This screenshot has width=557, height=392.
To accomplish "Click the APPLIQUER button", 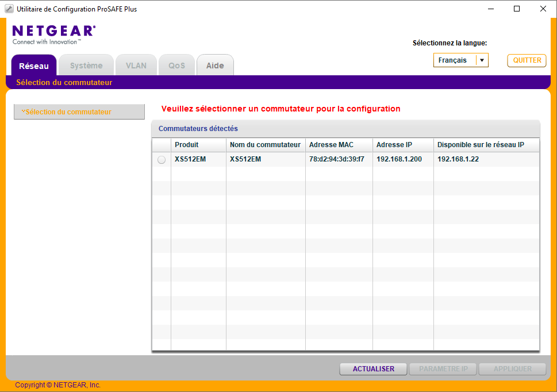I will pyautogui.click(x=512, y=369).
